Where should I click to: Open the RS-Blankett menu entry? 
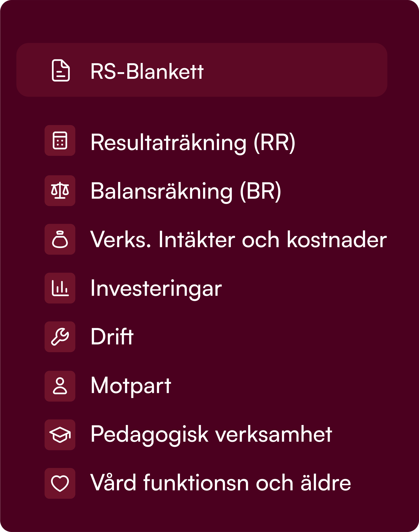pos(147,71)
